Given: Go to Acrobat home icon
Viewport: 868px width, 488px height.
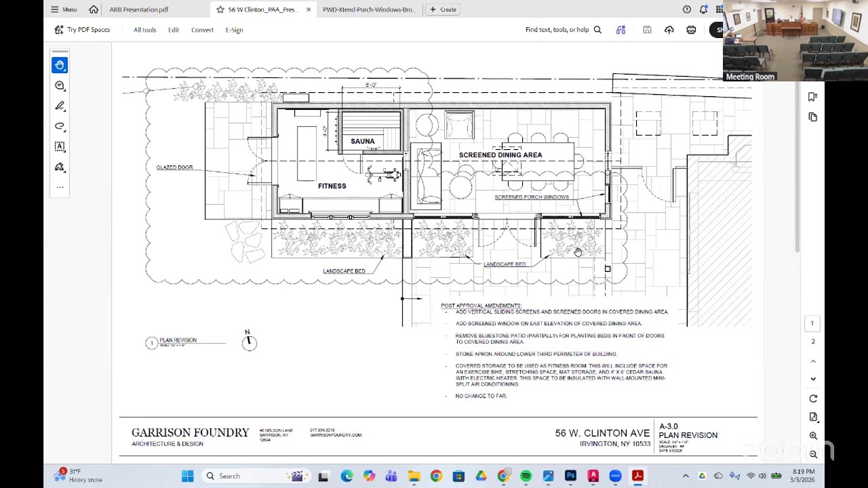Looking at the screenshot, I should click(94, 9).
